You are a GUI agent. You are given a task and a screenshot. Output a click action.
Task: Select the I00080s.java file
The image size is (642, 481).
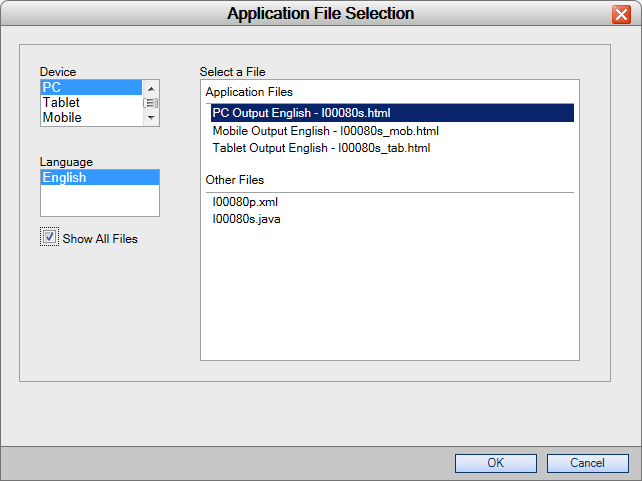pos(246,219)
